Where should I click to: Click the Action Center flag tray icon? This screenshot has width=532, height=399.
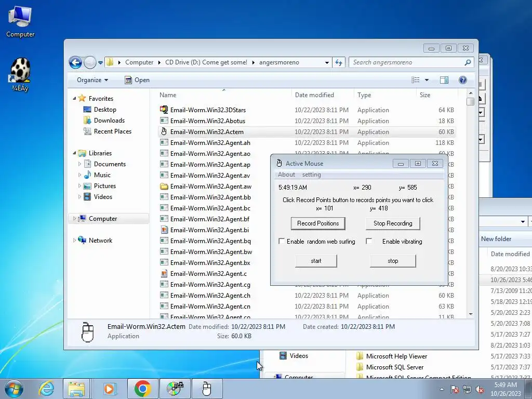click(x=455, y=390)
